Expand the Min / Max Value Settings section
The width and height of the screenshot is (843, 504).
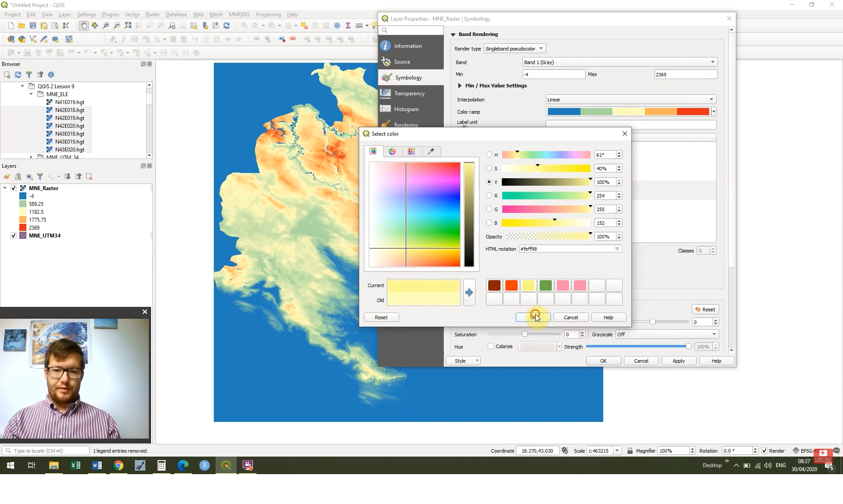[x=460, y=86]
